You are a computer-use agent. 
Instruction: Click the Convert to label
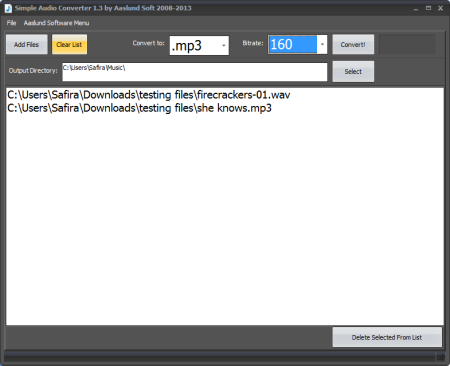pyautogui.click(x=149, y=43)
